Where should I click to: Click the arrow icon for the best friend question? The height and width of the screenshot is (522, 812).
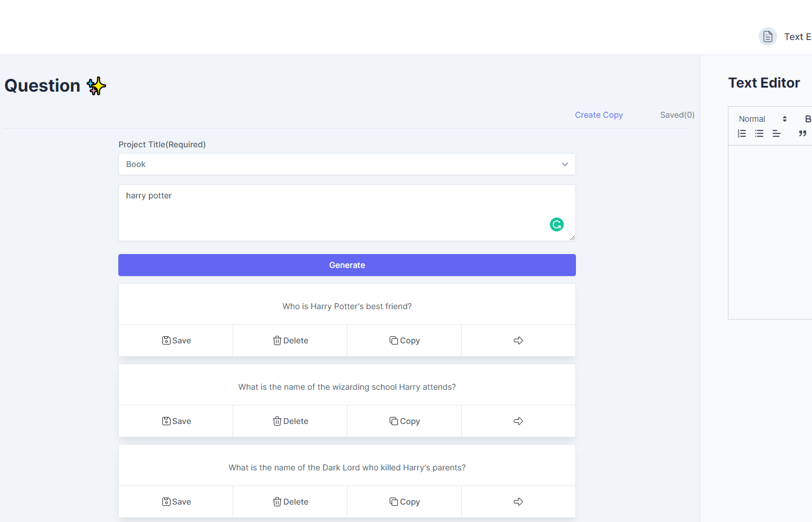tap(518, 340)
